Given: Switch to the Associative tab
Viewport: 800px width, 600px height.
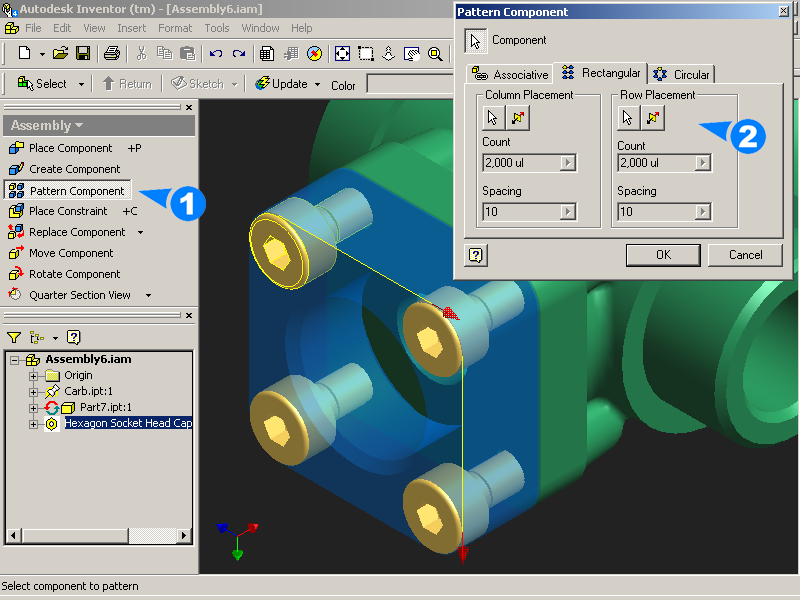Looking at the screenshot, I should click(510, 74).
